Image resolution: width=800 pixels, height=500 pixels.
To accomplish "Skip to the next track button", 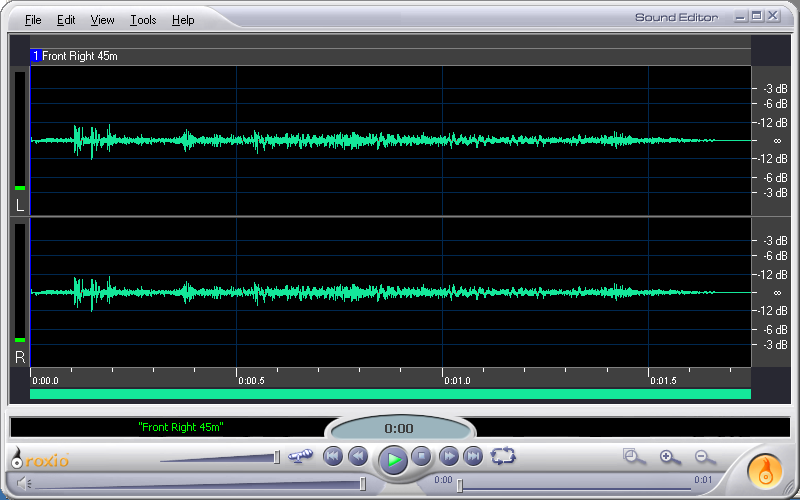I will [x=474, y=457].
